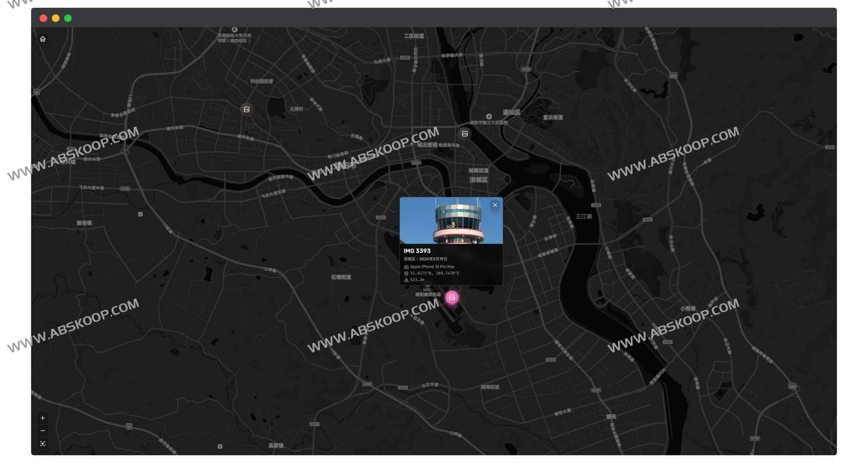The width and height of the screenshot is (868, 463).
Task: Click the location pin icon beside coordinates
Action: (x=406, y=273)
